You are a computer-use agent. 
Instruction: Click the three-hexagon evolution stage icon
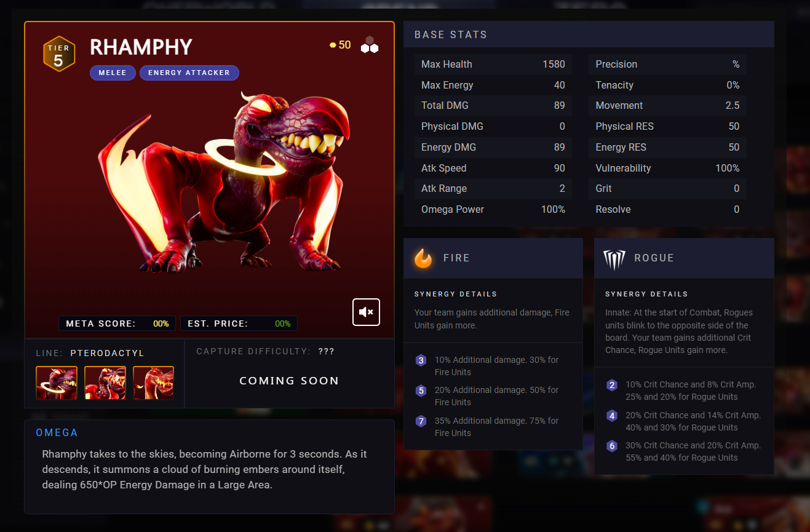pos(369,44)
